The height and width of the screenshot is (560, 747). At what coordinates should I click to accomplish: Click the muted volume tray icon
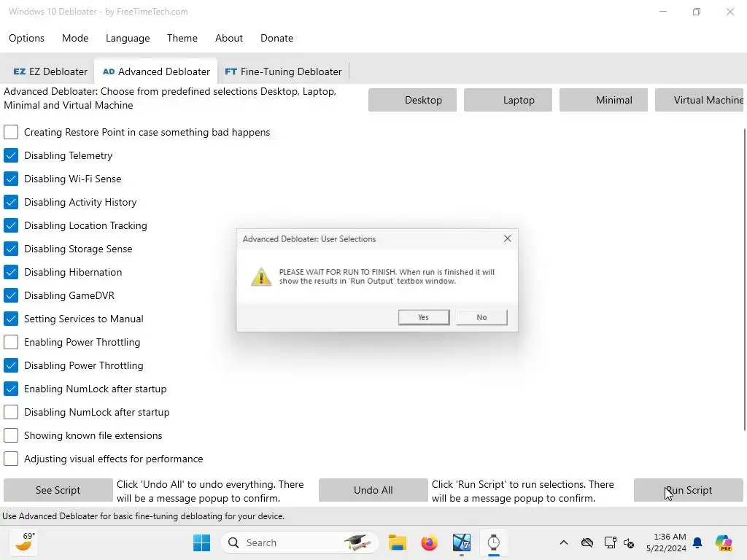click(629, 542)
